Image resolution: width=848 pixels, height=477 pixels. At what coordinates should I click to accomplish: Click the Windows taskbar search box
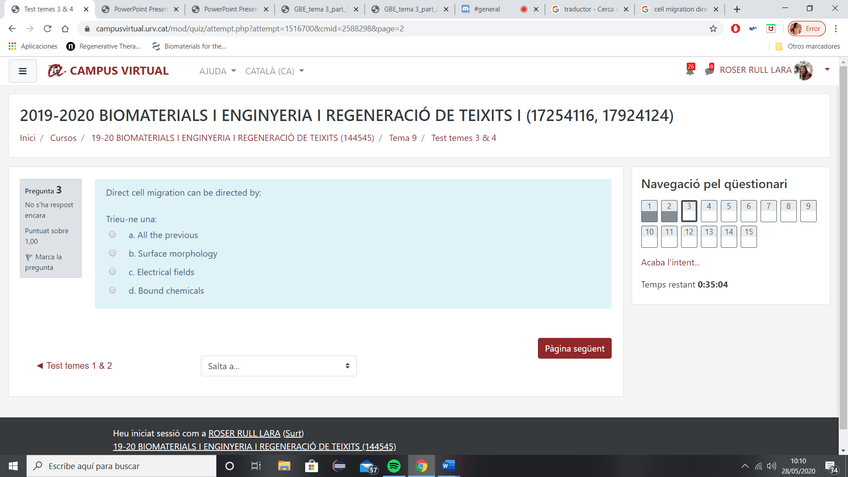(x=121, y=466)
